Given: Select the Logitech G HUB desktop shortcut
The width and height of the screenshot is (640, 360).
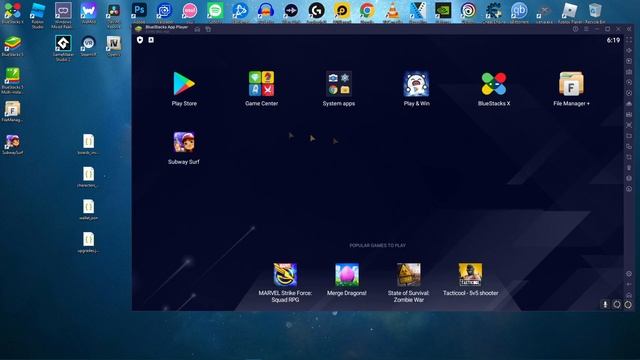Looking at the screenshot, I should [x=316, y=12].
